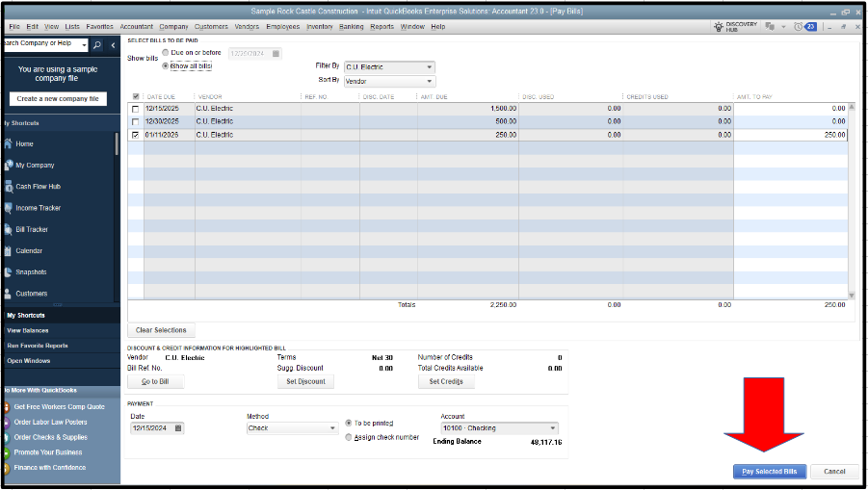Open the Sort By dropdown
The image size is (868, 490).
pos(390,81)
